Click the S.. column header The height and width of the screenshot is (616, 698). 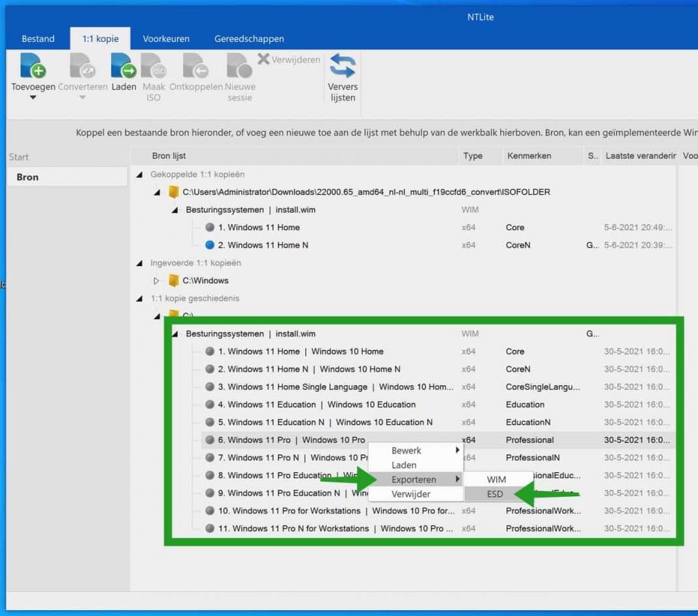[x=592, y=156]
